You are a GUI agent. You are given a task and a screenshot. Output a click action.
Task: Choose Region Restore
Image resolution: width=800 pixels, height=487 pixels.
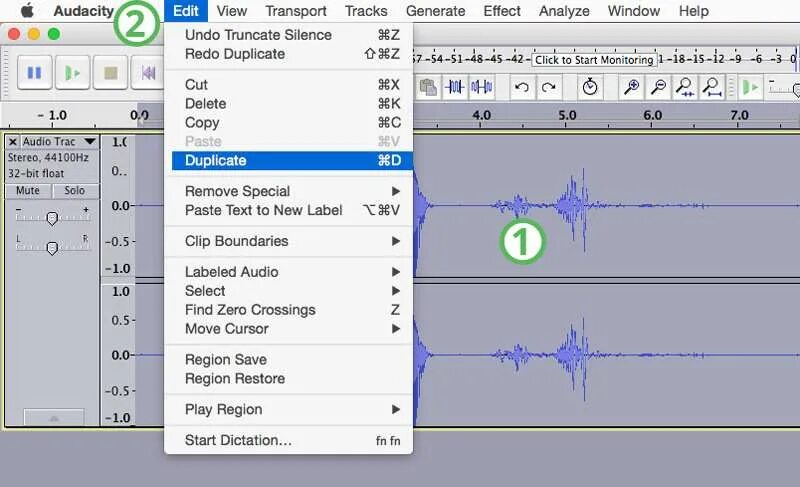tap(289, 378)
